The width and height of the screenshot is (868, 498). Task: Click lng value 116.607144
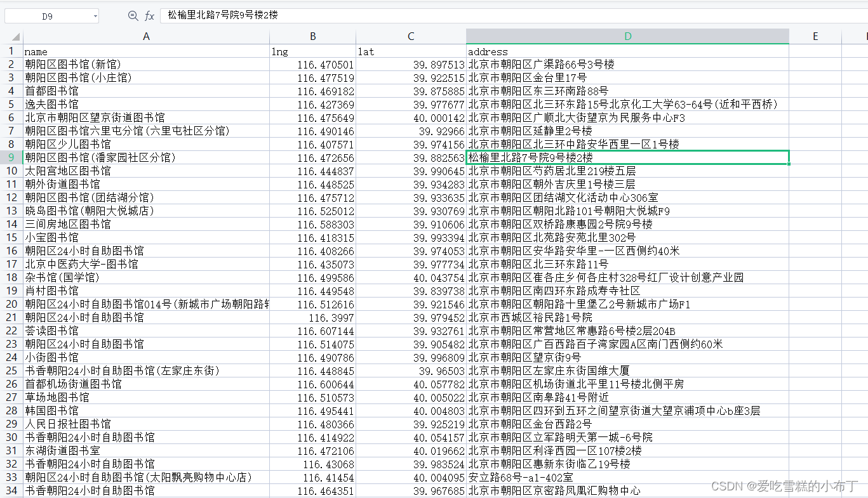312,331
